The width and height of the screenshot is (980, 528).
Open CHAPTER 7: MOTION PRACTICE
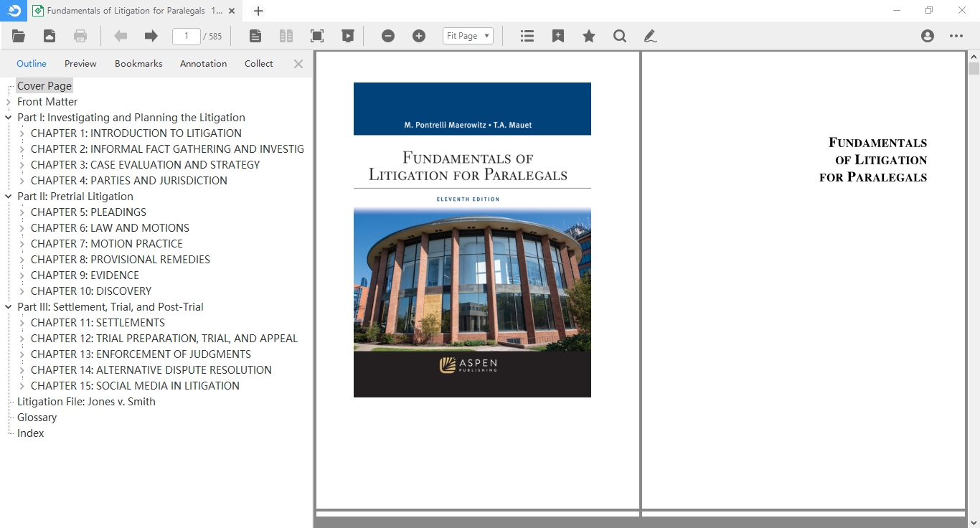point(107,244)
